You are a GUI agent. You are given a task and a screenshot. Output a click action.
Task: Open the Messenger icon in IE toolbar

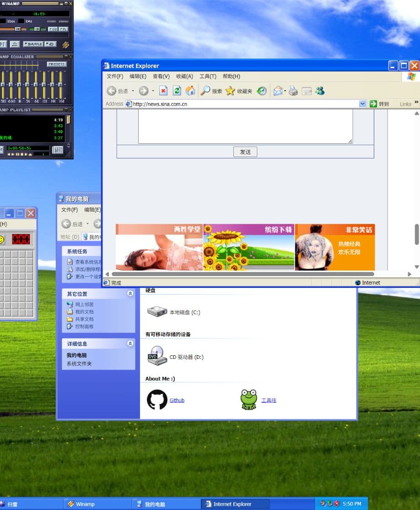pyautogui.click(x=320, y=91)
